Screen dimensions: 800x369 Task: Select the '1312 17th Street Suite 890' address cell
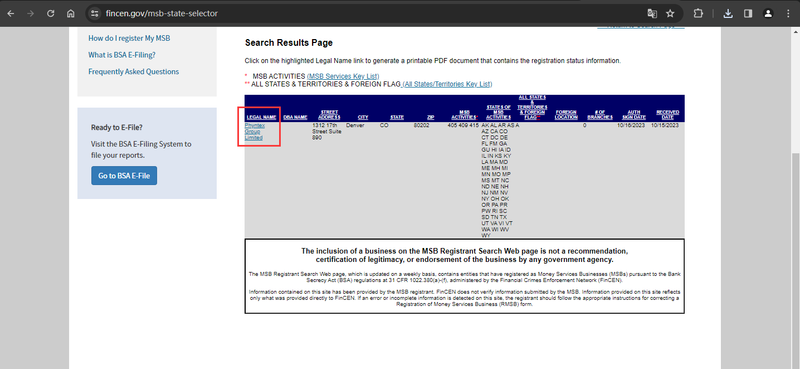(327, 131)
